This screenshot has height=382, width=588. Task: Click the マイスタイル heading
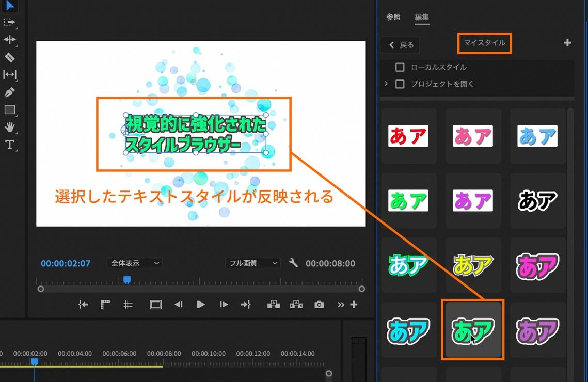coord(485,43)
